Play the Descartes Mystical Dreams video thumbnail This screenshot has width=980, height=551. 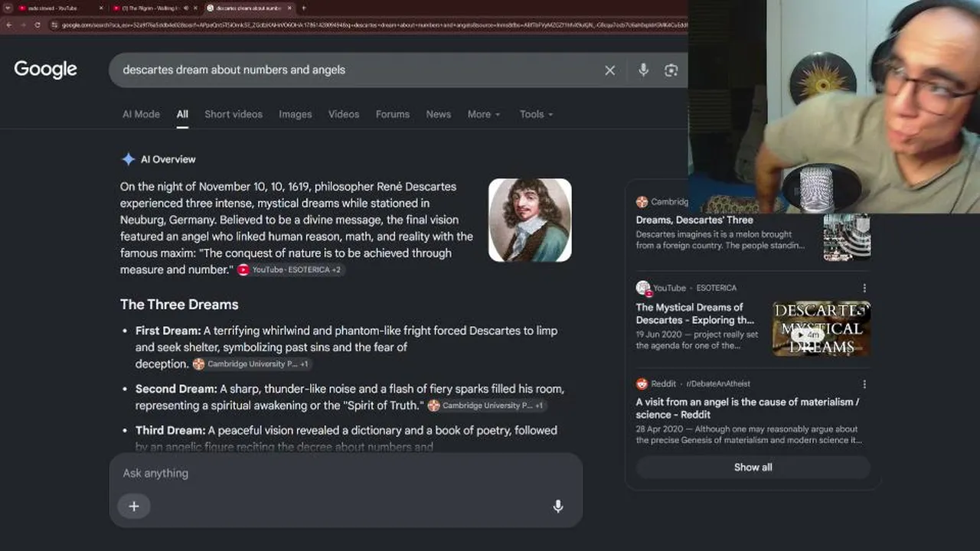tap(822, 329)
